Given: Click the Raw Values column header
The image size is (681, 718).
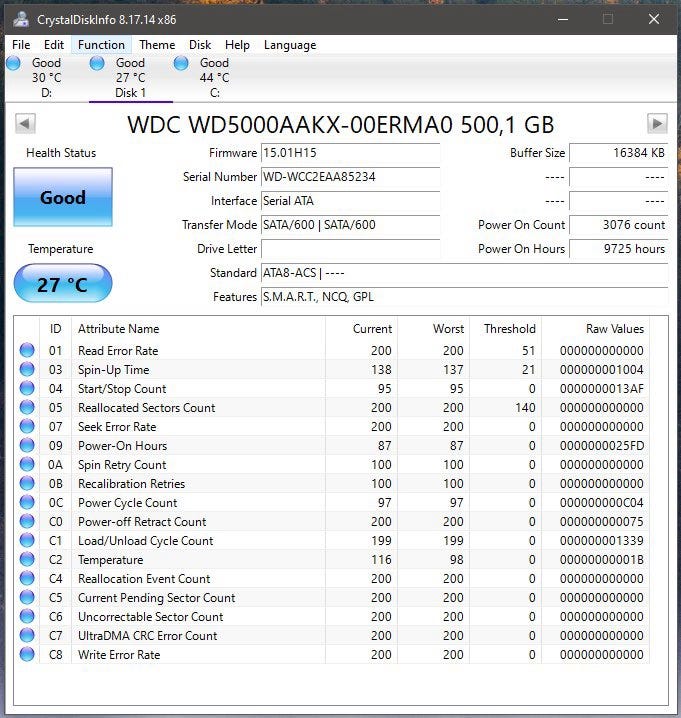Looking at the screenshot, I should (x=614, y=329).
